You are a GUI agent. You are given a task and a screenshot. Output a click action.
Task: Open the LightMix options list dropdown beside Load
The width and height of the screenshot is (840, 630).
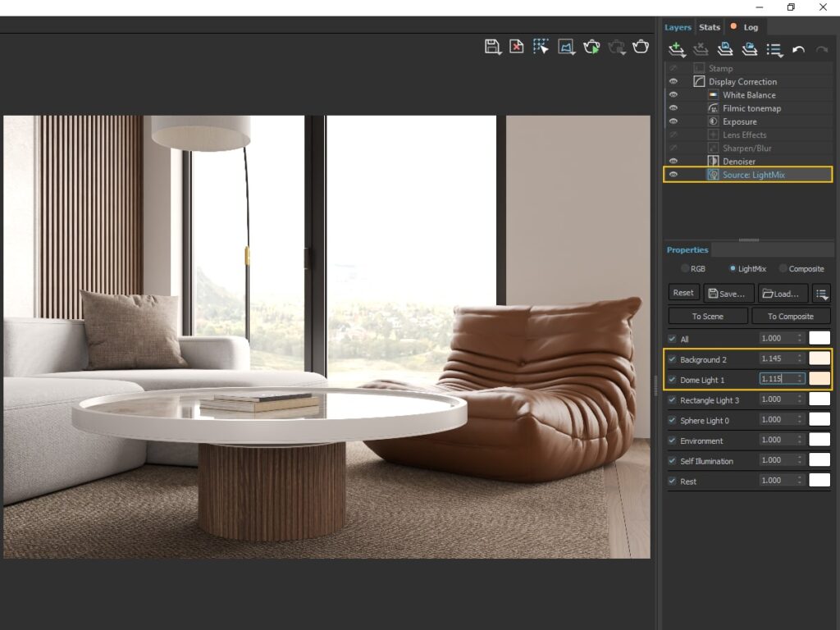point(821,294)
